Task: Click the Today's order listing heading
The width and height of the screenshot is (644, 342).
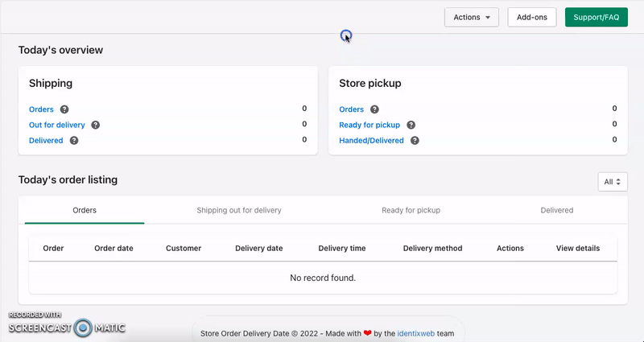Action: point(68,179)
